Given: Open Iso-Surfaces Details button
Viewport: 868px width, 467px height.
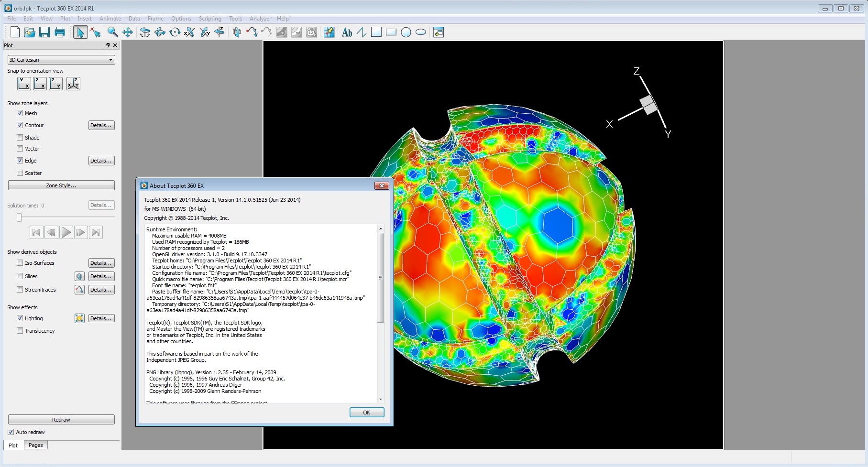Looking at the screenshot, I should pyautogui.click(x=101, y=263).
